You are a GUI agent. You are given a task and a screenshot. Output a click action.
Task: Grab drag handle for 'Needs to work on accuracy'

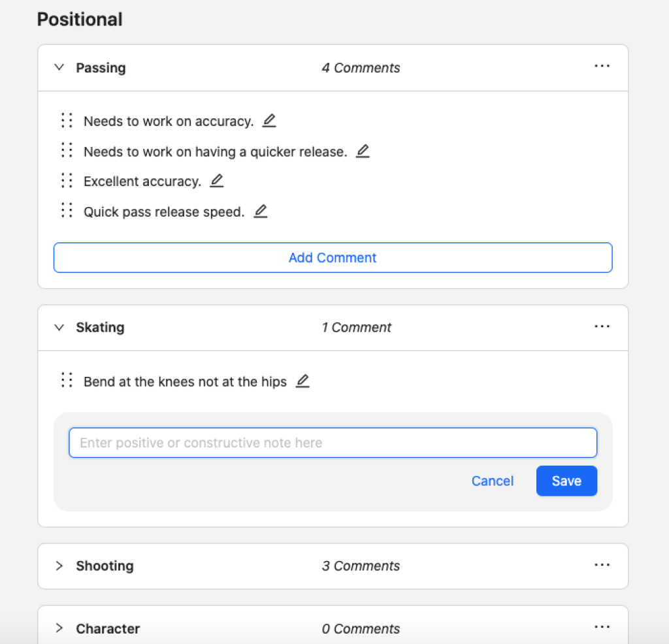[66, 120]
